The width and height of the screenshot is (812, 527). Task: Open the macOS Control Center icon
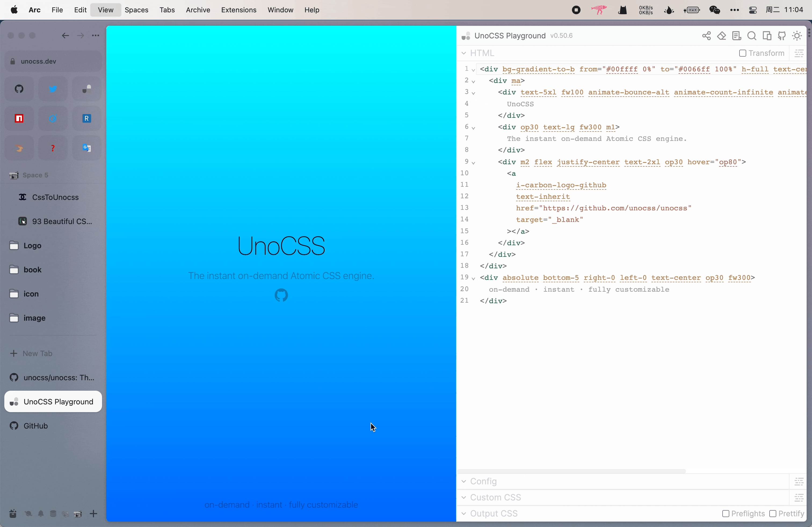[753, 10]
